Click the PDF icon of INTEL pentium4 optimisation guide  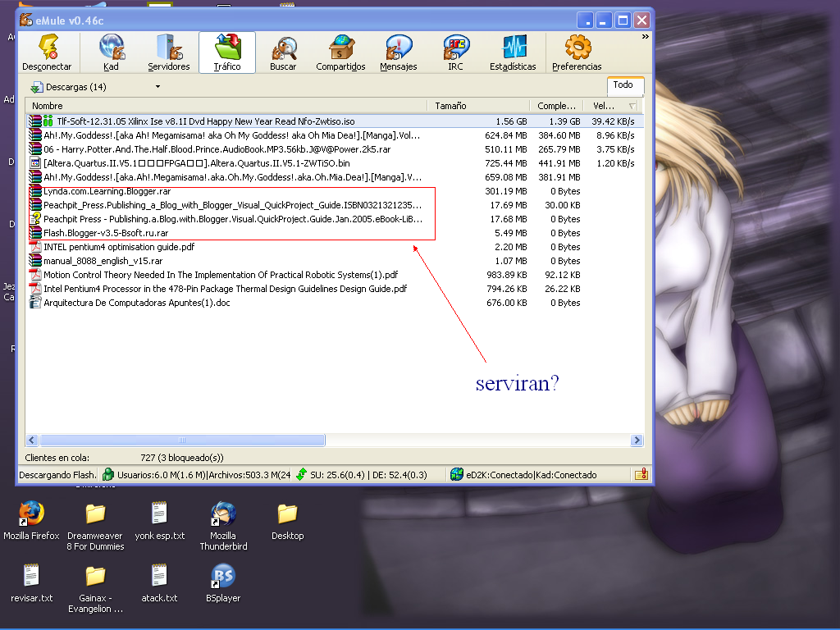(x=35, y=246)
